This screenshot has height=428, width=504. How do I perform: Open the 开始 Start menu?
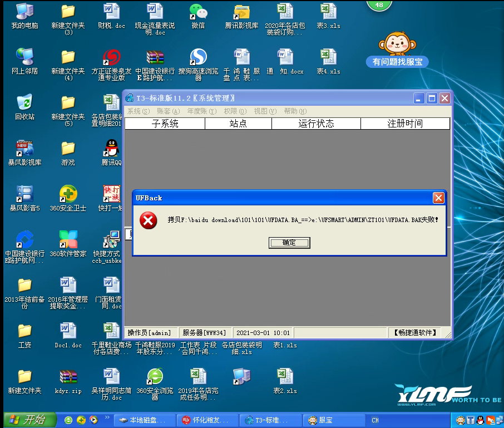point(30,420)
